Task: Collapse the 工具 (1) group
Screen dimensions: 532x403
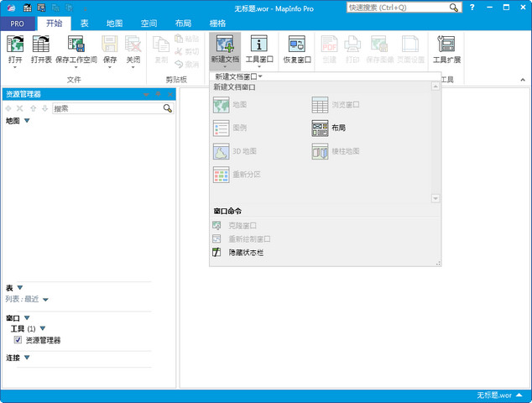Action: 40,329
